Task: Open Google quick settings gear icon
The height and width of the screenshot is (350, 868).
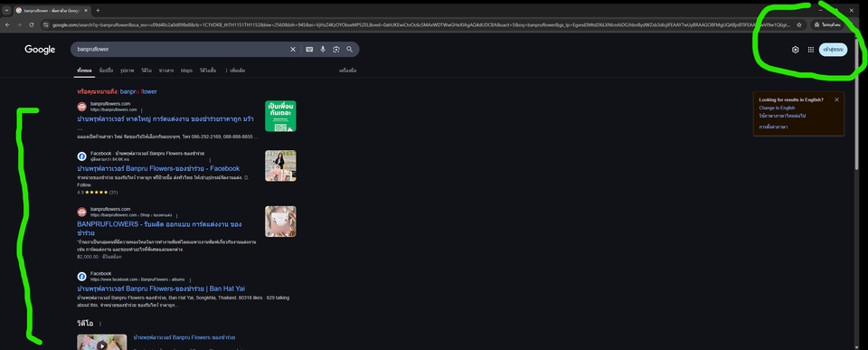Action: point(796,50)
